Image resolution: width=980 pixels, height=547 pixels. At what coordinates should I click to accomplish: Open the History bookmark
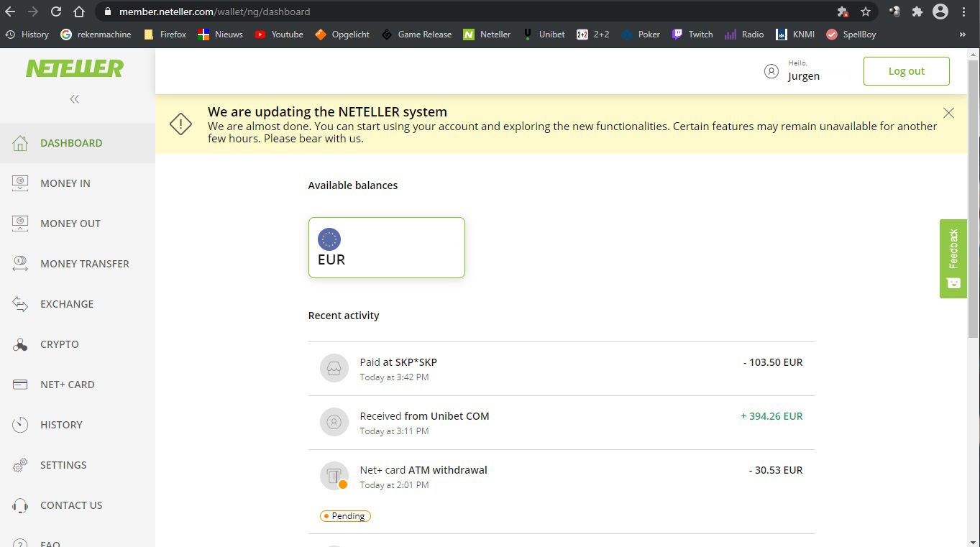pos(27,35)
